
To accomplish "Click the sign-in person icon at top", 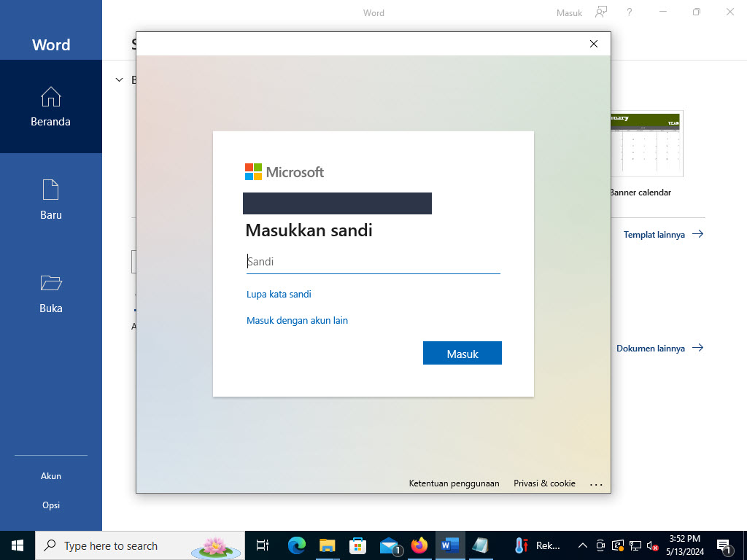I will tap(600, 12).
